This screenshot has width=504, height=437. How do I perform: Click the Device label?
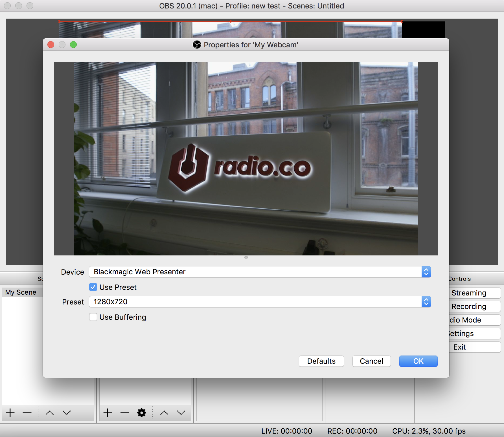coord(73,272)
